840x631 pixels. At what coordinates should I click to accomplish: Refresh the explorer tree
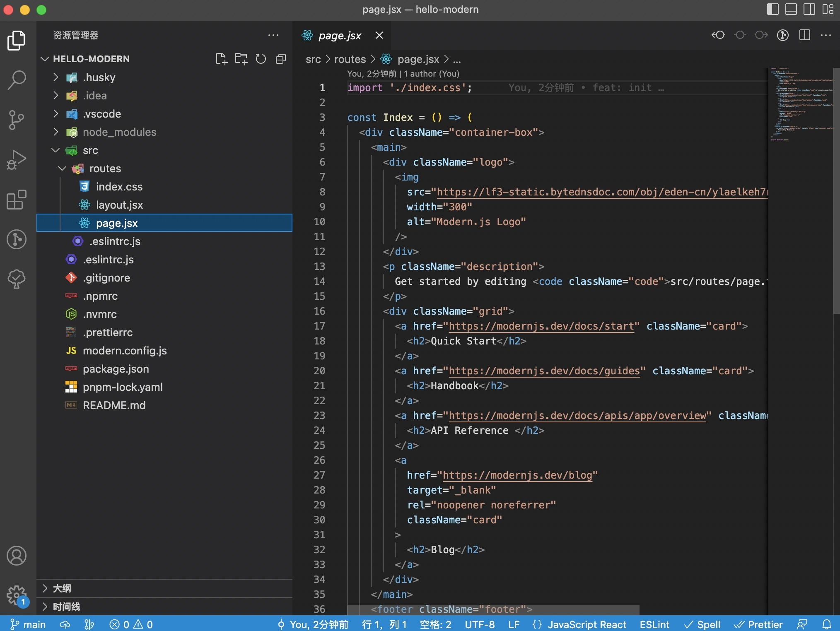pos(261,59)
